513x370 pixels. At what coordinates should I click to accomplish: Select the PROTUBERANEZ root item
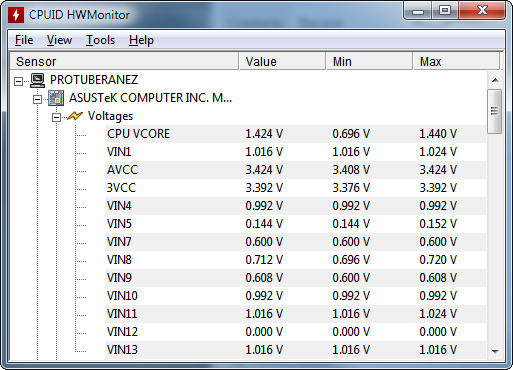point(94,80)
